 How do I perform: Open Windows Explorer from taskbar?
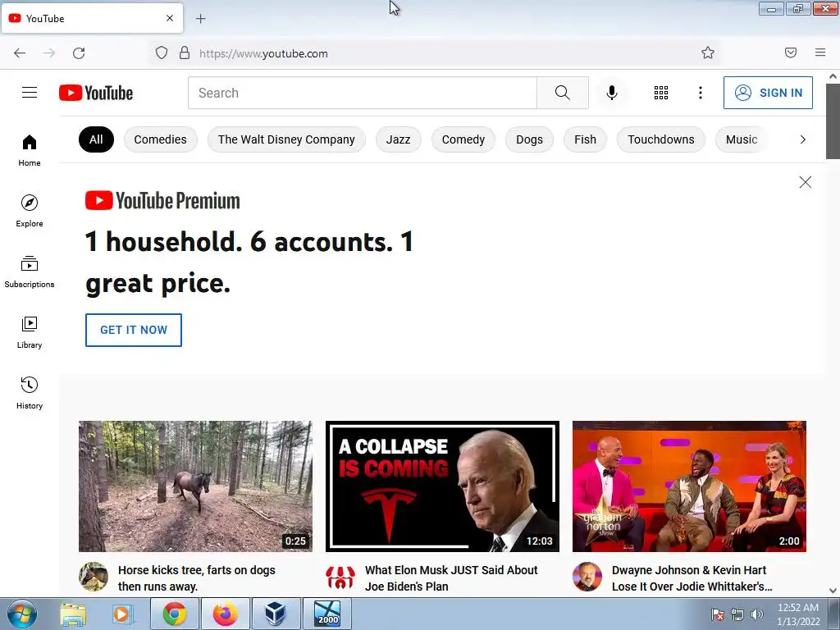tap(73, 614)
